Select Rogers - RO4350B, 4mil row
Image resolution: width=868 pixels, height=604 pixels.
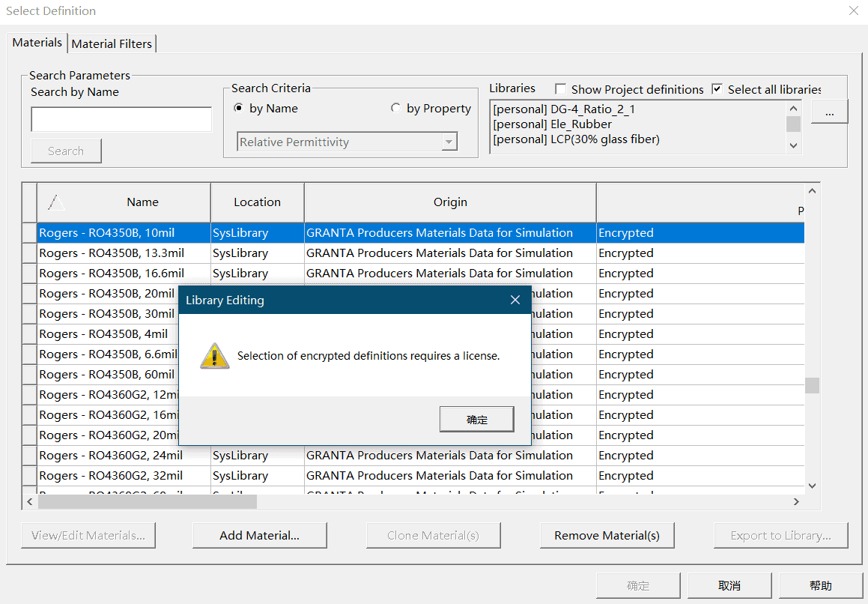(x=108, y=334)
